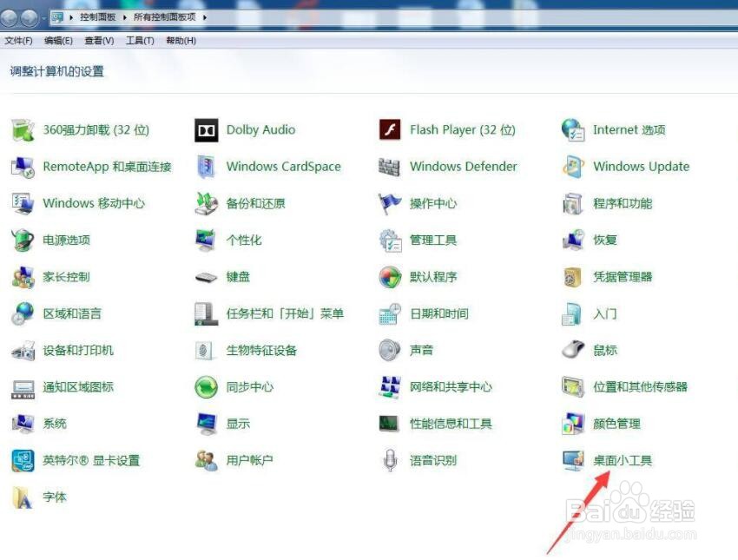
Task: Open the 声音 speaker icon
Action: (390, 350)
